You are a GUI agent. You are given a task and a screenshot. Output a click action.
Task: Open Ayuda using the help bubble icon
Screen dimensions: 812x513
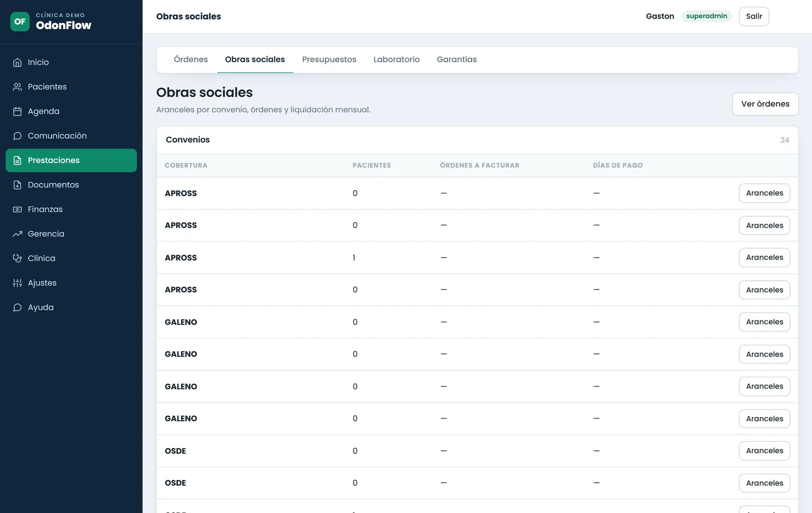click(x=17, y=308)
